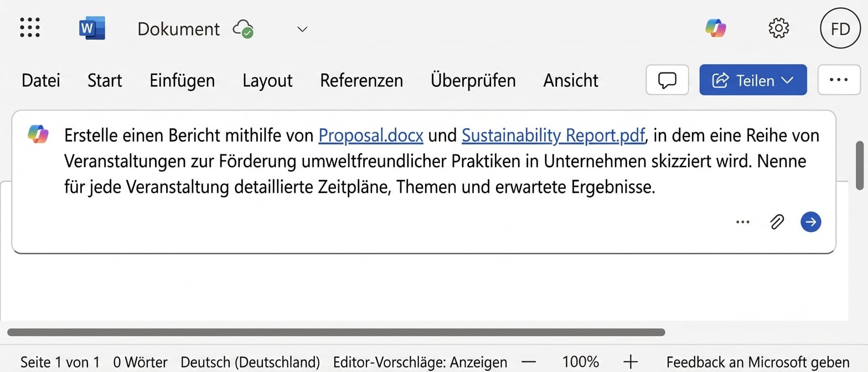This screenshot has height=372, width=868.
Task: Open the Datei menu
Action: pyautogui.click(x=41, y=80)
